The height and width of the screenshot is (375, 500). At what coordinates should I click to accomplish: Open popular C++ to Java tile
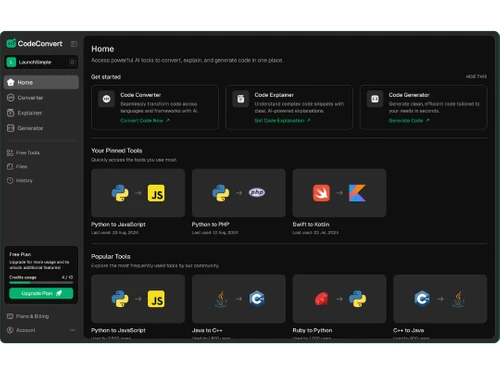[x=440, y=299]
